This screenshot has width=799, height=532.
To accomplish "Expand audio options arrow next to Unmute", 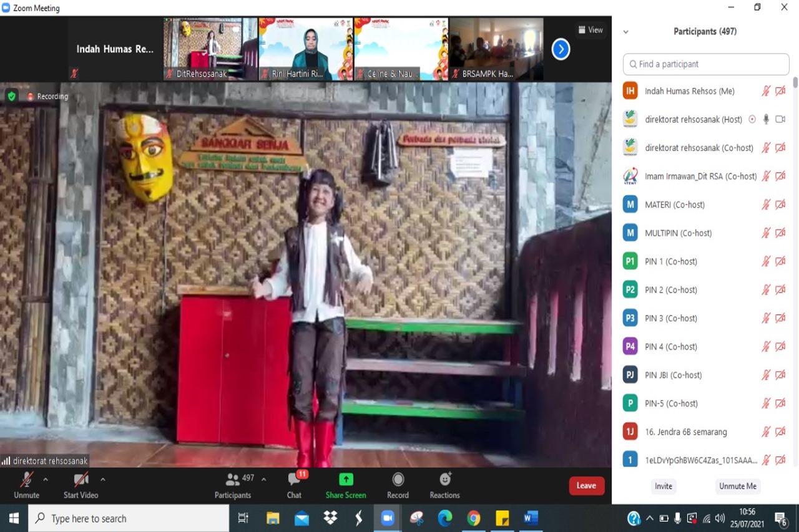I will (x=45, y=480).
